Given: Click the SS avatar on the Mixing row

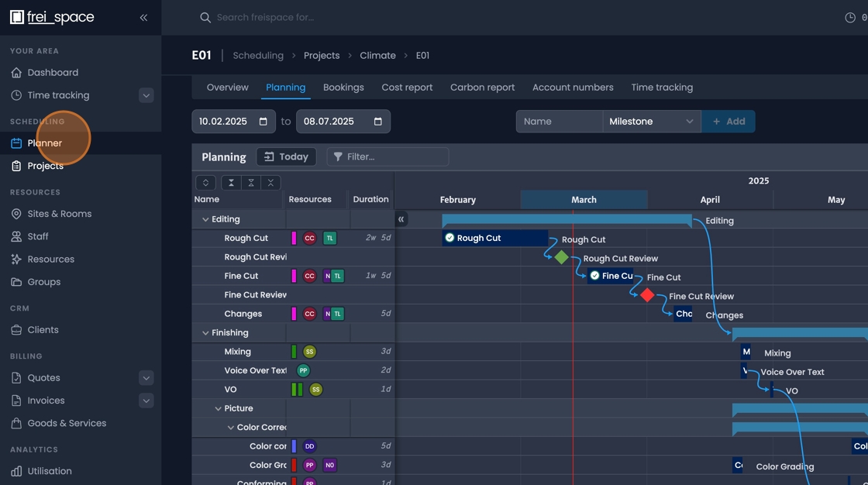Looking at the screenshot, I should 309,351.
